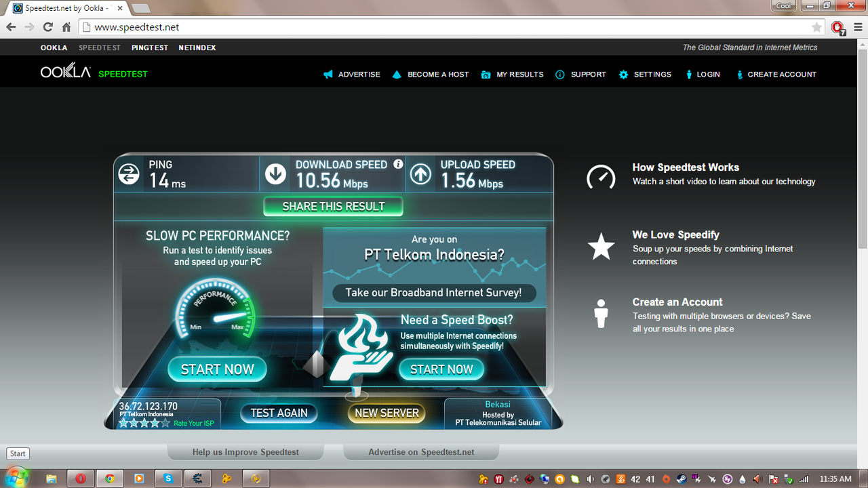This screenshot has width=868, height=488.
Task: Go back with the browser back arrow
Action: (11, 27)
